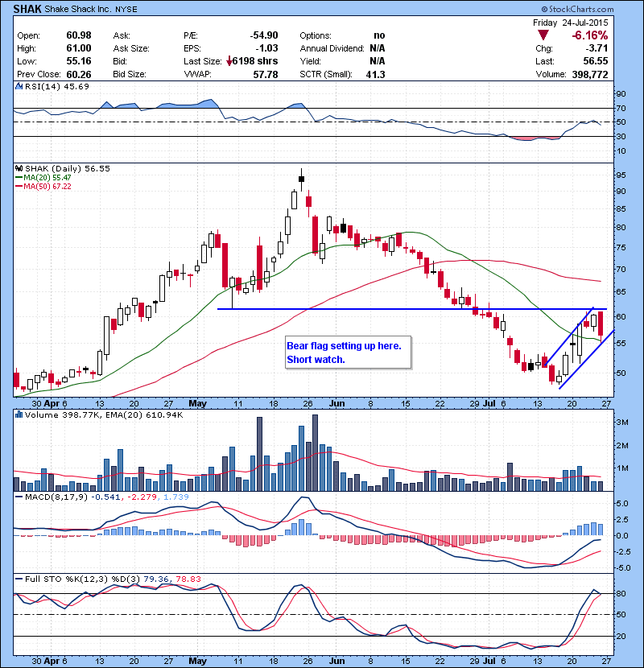Image resolution: width=644 pixels, height=668 pixels.
Task: Click the Ask Size label
Action: 131,48
